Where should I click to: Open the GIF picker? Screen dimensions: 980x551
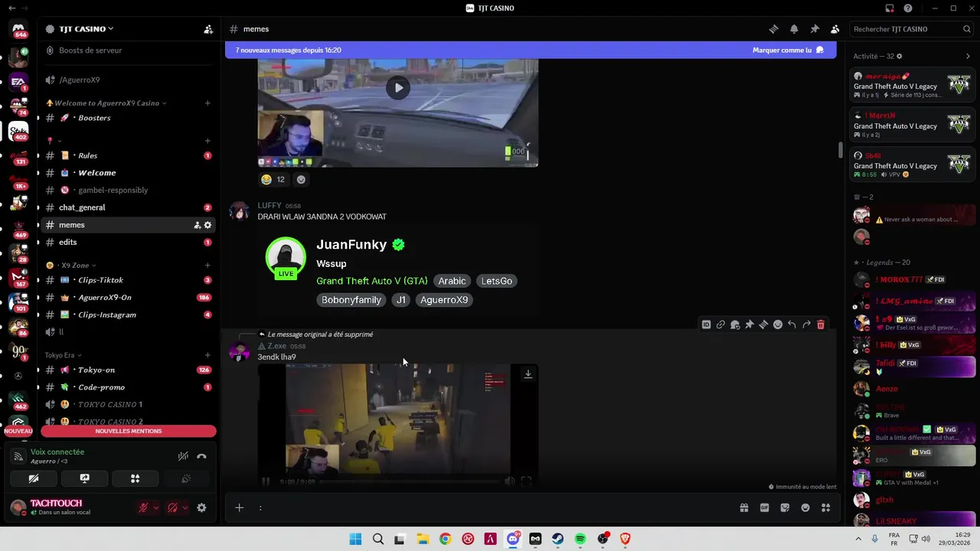pyautogui.click(x=764, y=507)
